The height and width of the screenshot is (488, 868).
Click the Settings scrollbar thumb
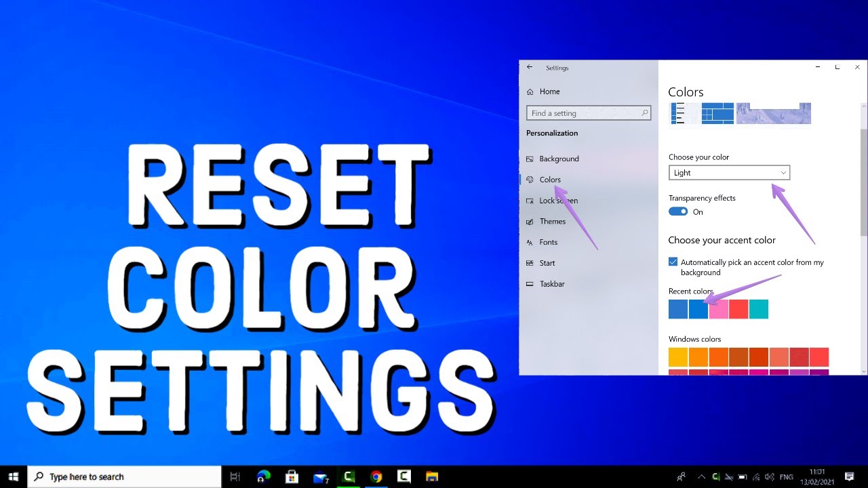pos(863,183)
